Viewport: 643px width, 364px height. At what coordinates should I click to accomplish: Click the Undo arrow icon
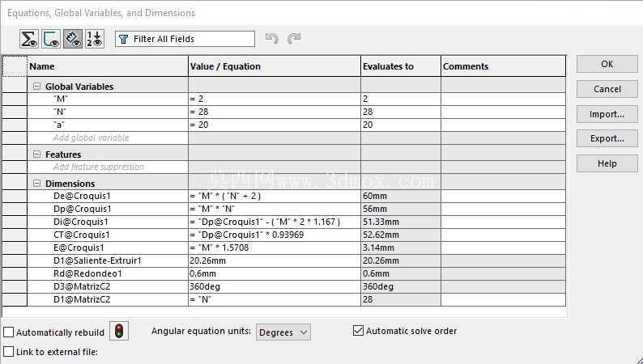click(271, 39)
